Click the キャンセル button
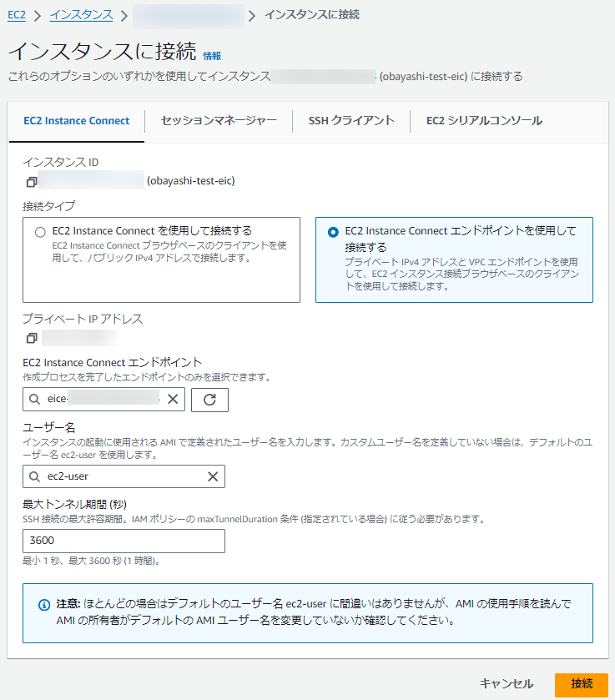615x700 pixels. click(507, 684)
